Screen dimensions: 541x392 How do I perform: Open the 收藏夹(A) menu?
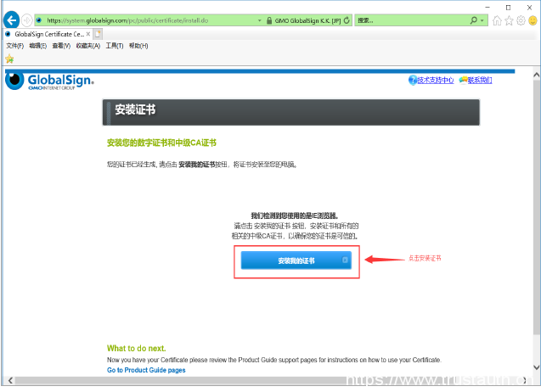(x=88, y=46)
